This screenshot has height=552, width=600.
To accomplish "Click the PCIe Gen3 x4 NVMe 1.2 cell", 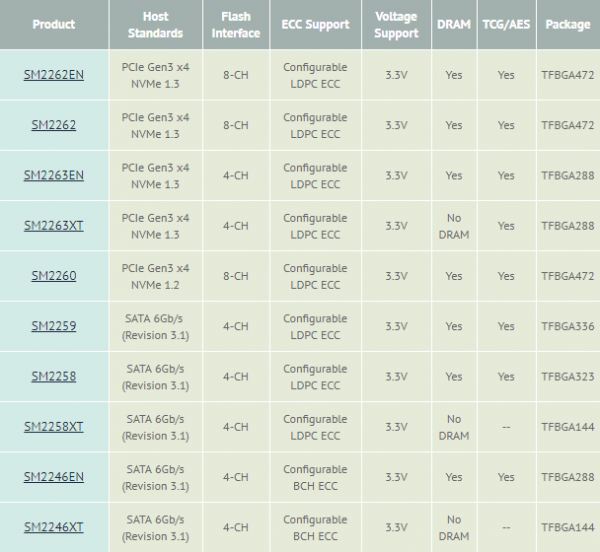I will [x=156, y=276].
